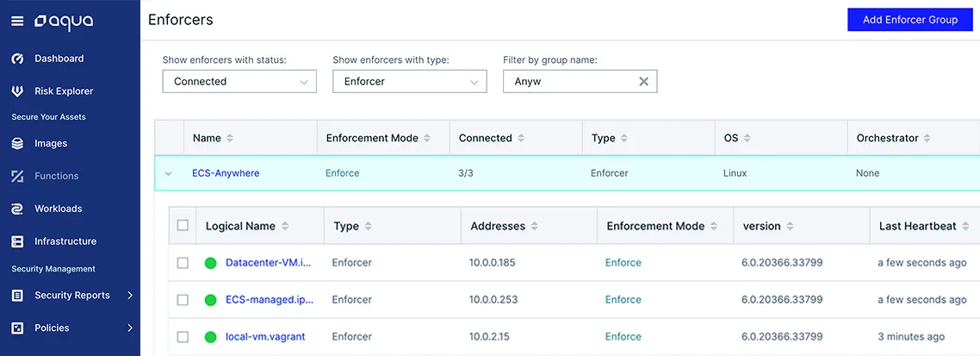Click green status dot of Datacenter-VM
980x356 pixels.
pyautogui.click(x=211, y=264)
